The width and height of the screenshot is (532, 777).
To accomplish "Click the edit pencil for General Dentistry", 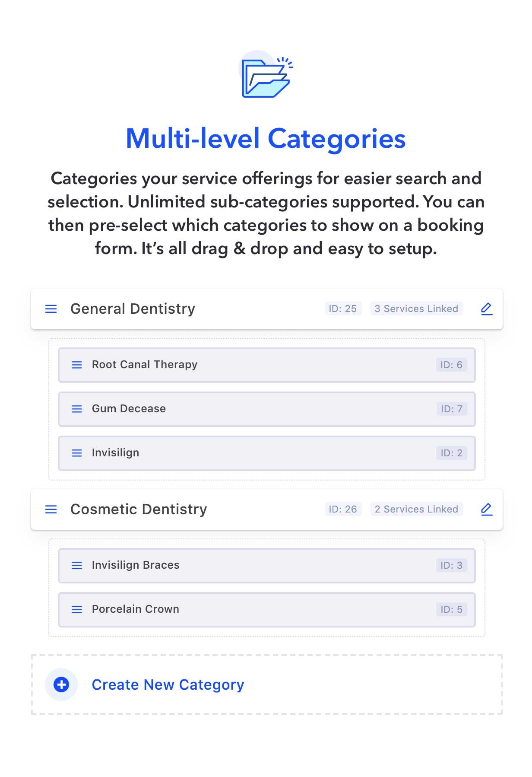I will coord(486,309).
